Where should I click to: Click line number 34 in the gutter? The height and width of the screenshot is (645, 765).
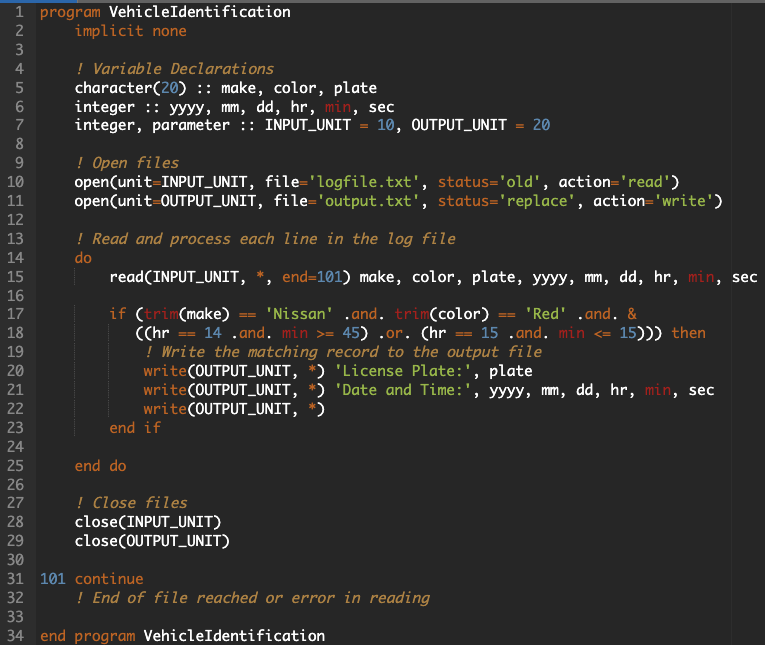[x=15, y=636]
